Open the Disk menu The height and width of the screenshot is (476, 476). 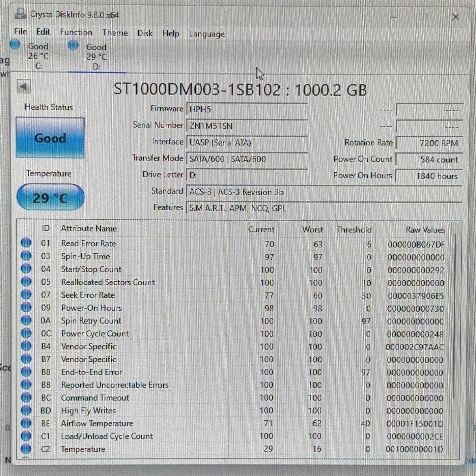coord(145,33)
